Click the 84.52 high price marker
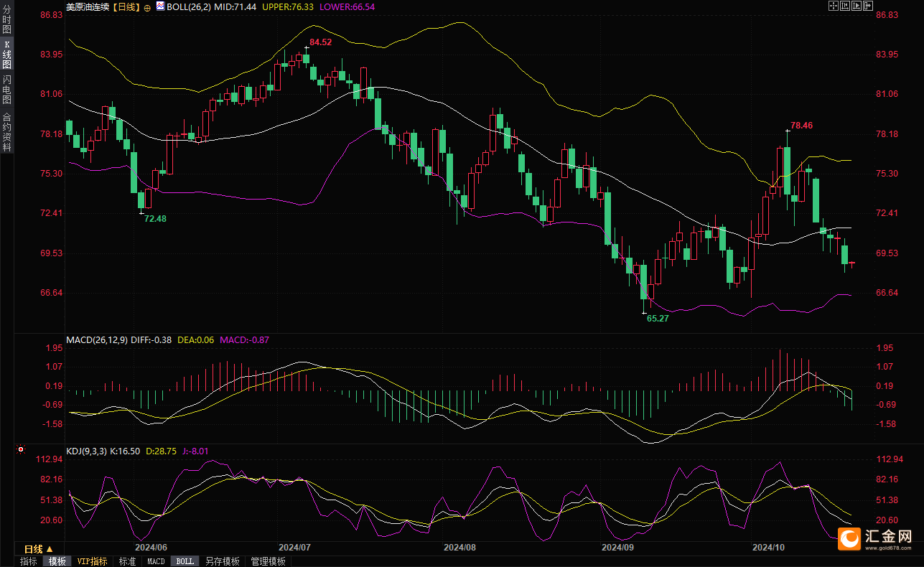Image resolution: width=924 pixels, height=567 pixels. (x=320, y=42)
